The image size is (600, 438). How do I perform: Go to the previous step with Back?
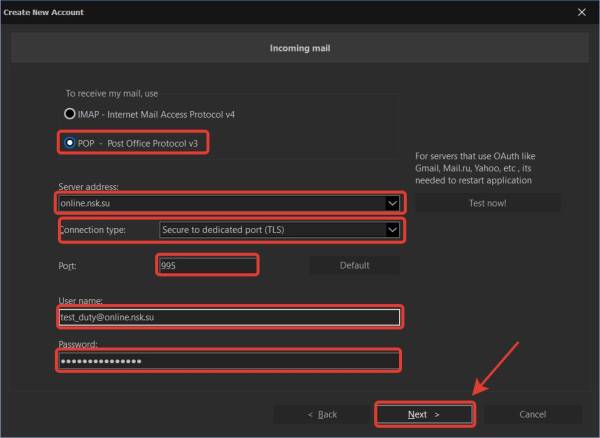pyautogui.click(x=322, y=413)
